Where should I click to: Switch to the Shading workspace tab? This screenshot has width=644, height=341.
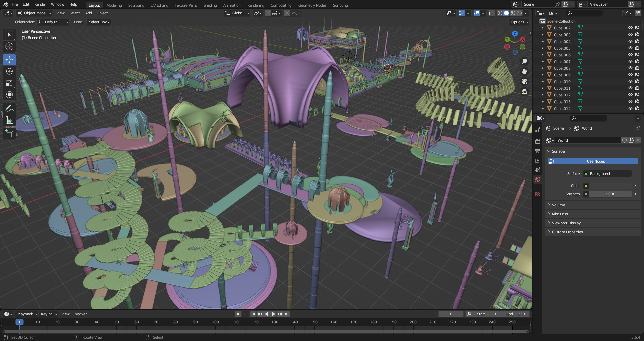click(210, 5)
